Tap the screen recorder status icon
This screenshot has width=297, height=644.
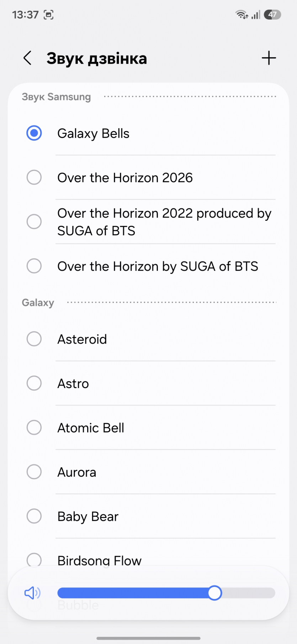[x=48, y=15]
